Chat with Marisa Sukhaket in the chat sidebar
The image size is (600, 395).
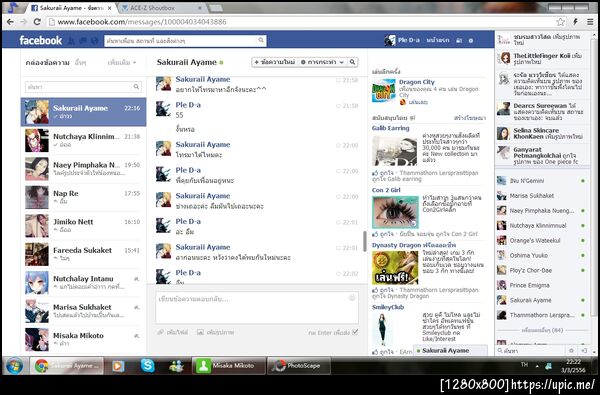[x=542, y=196]
